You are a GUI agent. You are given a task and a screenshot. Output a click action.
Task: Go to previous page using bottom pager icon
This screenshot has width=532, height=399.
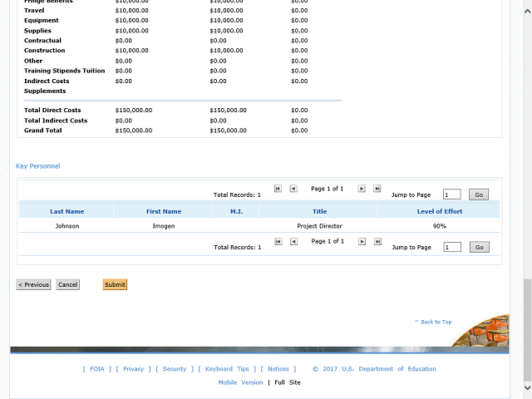(293, 241)
